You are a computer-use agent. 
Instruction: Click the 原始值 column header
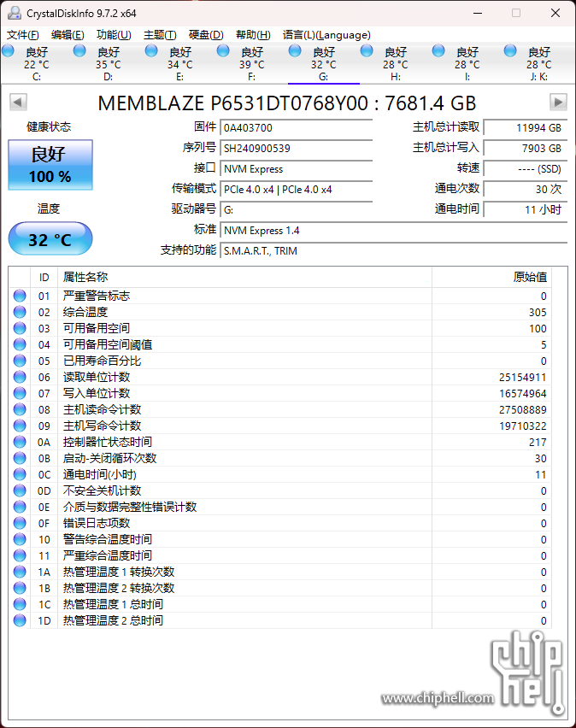click(x=491, y=277)
